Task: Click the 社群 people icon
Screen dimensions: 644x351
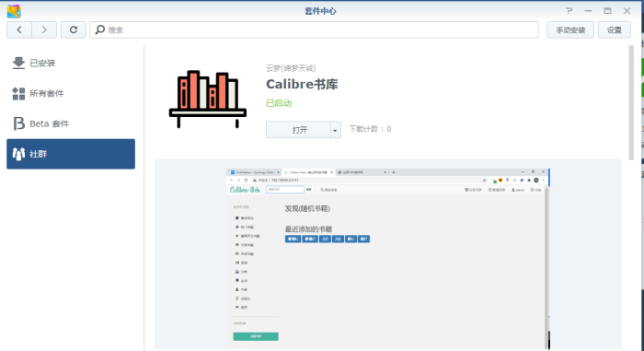Action: click(18, 154)
